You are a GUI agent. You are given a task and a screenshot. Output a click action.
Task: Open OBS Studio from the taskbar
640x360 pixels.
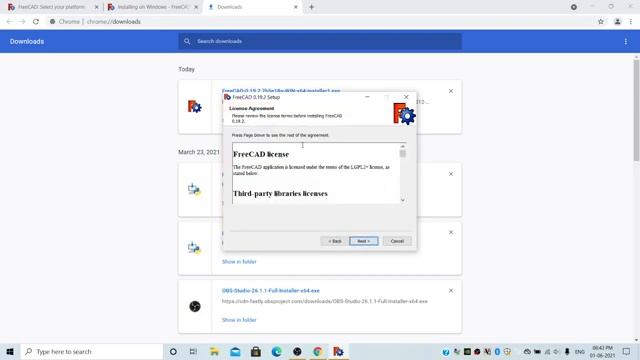pyautogui.click(x=297, y=351)
